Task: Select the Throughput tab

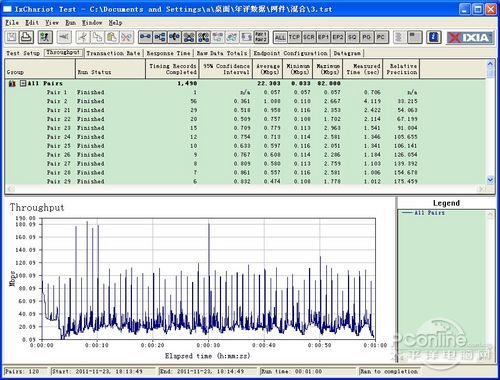Action: point(63,52)
